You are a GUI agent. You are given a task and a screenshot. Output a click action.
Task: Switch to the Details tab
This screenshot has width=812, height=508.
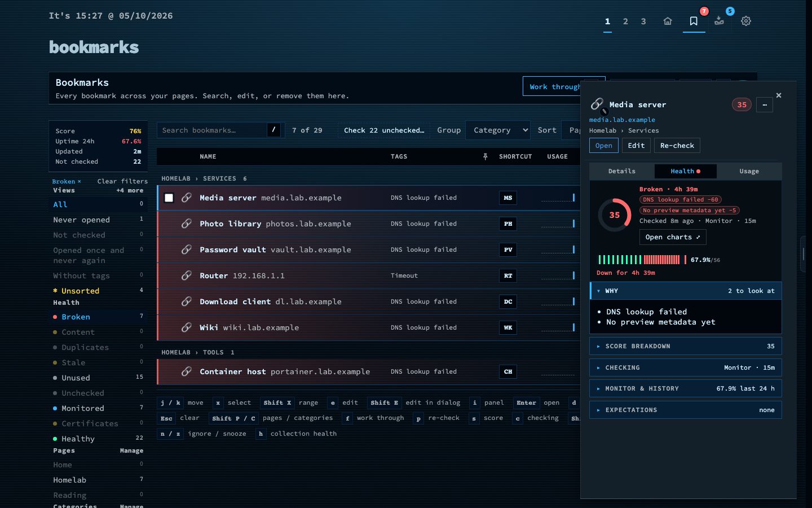(x=622, y=171)
